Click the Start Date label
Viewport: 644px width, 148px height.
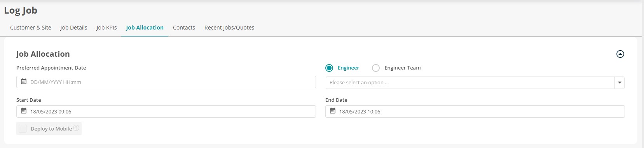click(x=29, y=100)
